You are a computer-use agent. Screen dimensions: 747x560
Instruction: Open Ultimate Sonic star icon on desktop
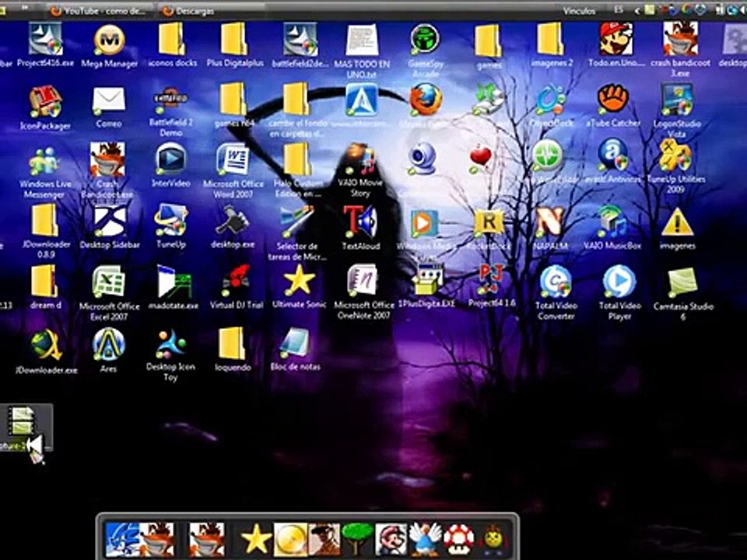[x=299, y=280]
